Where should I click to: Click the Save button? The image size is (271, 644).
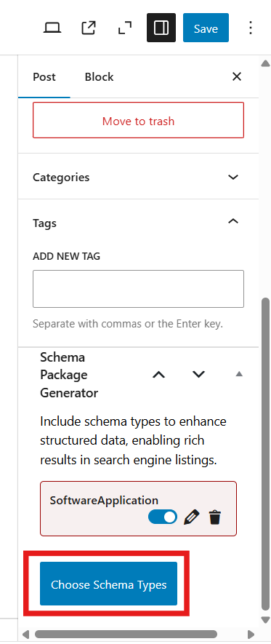coord(206,28)
